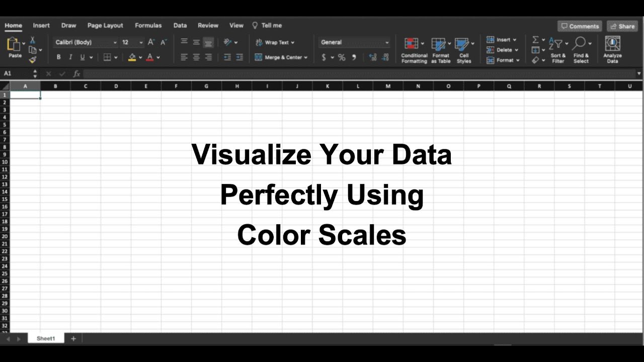
Task: Open the font size 12 dropdown
Action: 132,43
